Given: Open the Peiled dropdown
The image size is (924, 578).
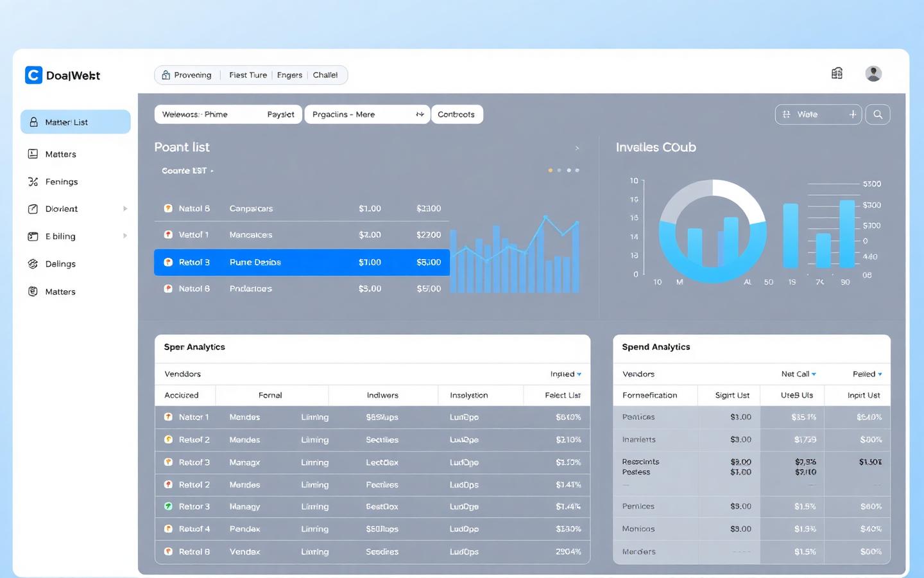Looking at the screenshot, I should click(x=867, y=374).
